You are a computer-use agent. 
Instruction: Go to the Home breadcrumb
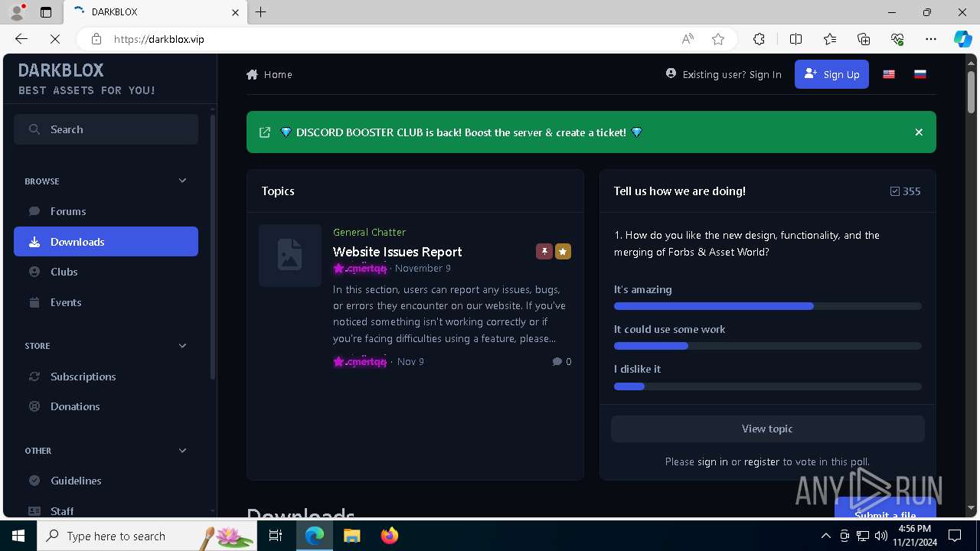pyautogui.click(x=269, y=74)
